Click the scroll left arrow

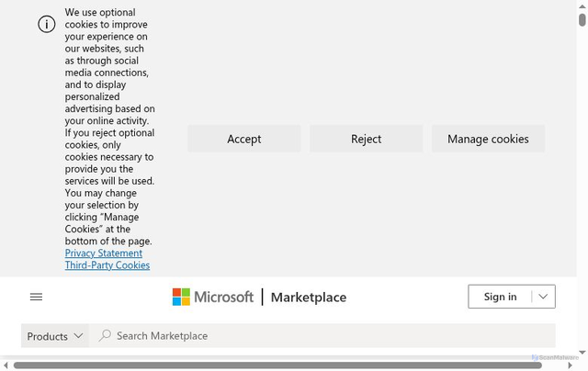click(6, 365)
